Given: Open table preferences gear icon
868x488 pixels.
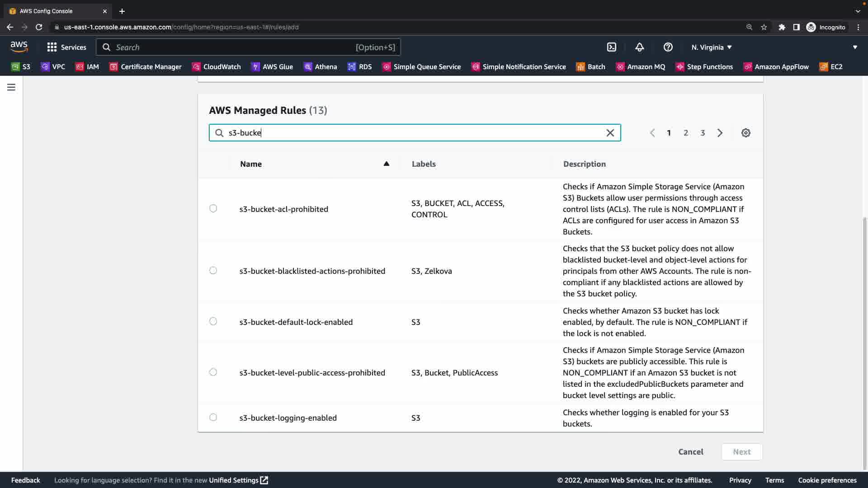Looking at the screenshot, I should click(745, 133).
